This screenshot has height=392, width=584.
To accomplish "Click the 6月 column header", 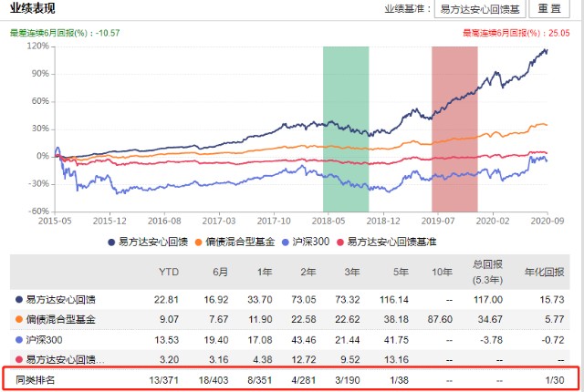I will pyautogui.click(x=220, y=272).
